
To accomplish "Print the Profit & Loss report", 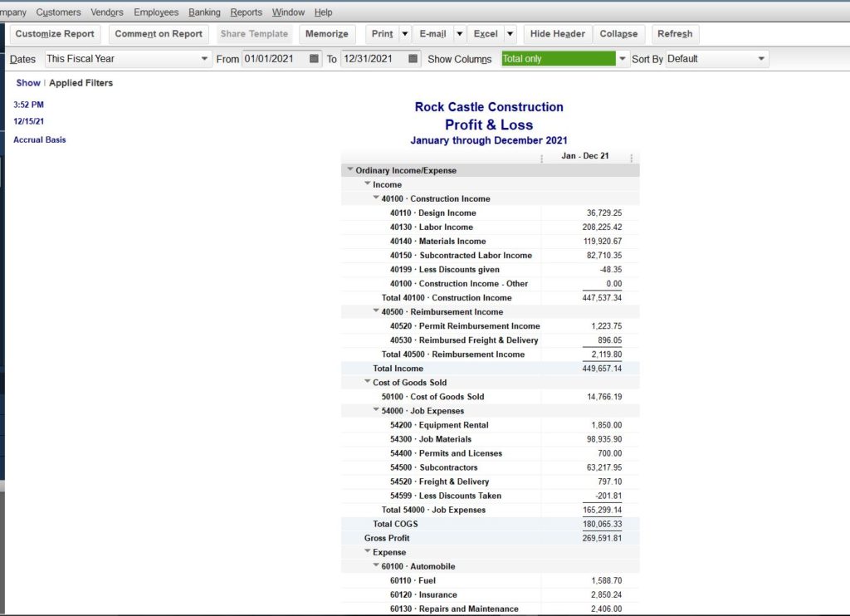I will point(382,33).
